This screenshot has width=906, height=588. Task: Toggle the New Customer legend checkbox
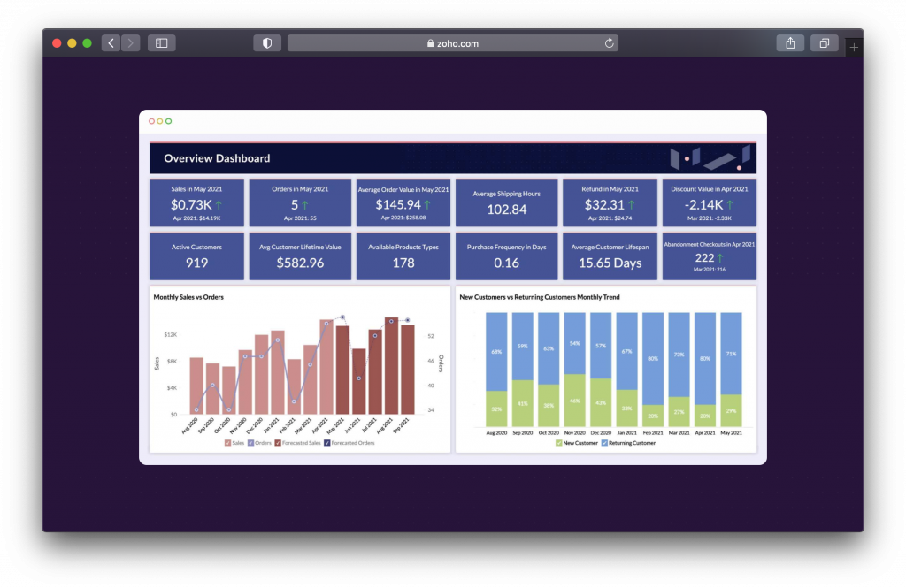559,443
